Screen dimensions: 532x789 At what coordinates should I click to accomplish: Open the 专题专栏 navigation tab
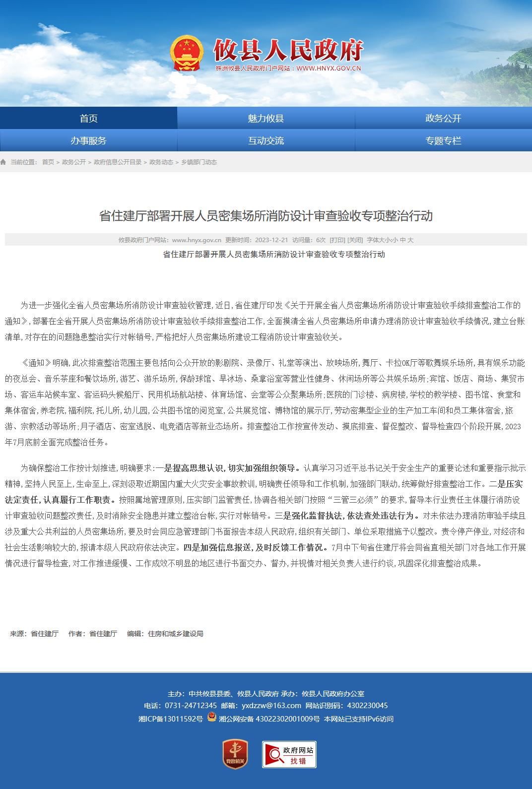444,140
